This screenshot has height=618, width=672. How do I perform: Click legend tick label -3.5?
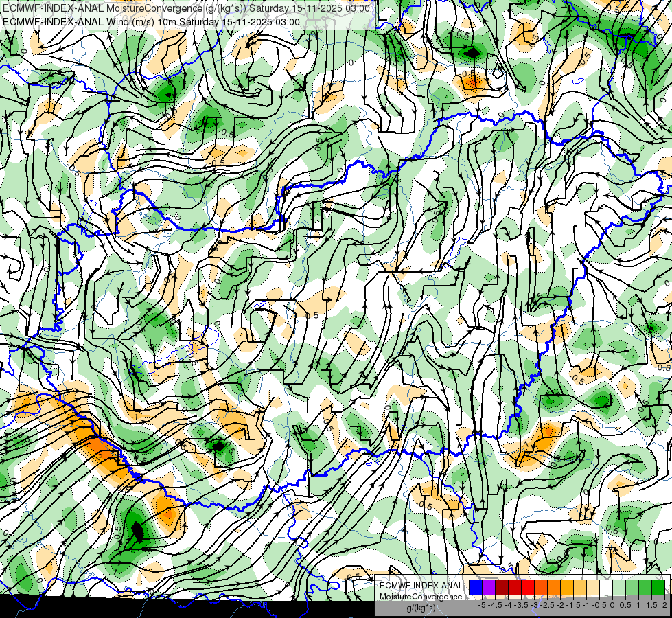point(522,605)
